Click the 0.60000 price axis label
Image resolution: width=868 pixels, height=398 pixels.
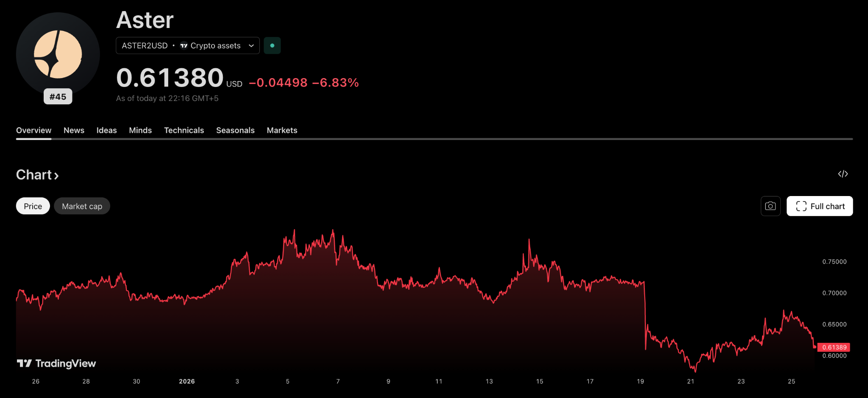[835, 356]
